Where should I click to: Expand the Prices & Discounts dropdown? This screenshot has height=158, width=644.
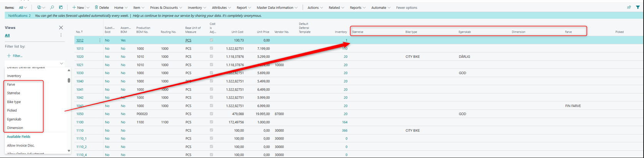(x=166, y=7)
